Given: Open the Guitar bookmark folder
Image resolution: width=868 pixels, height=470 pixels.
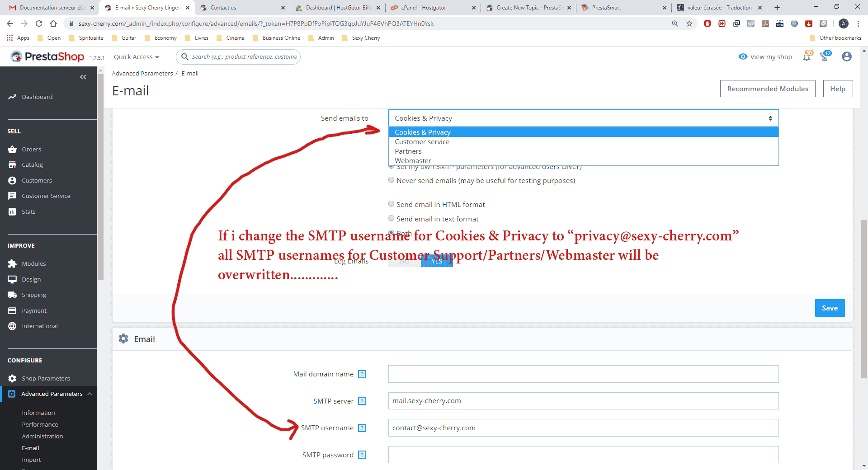Looking at the screenshot, I should pos(124,38).
